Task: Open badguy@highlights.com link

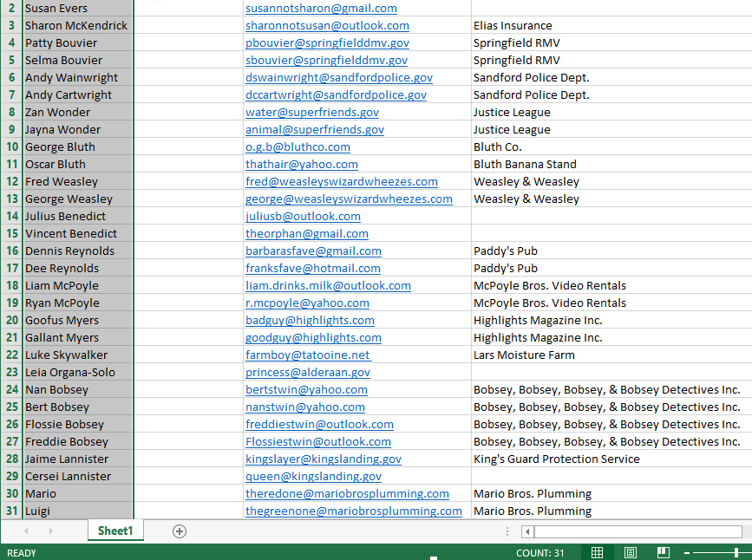Action: (x=310, y=320)
